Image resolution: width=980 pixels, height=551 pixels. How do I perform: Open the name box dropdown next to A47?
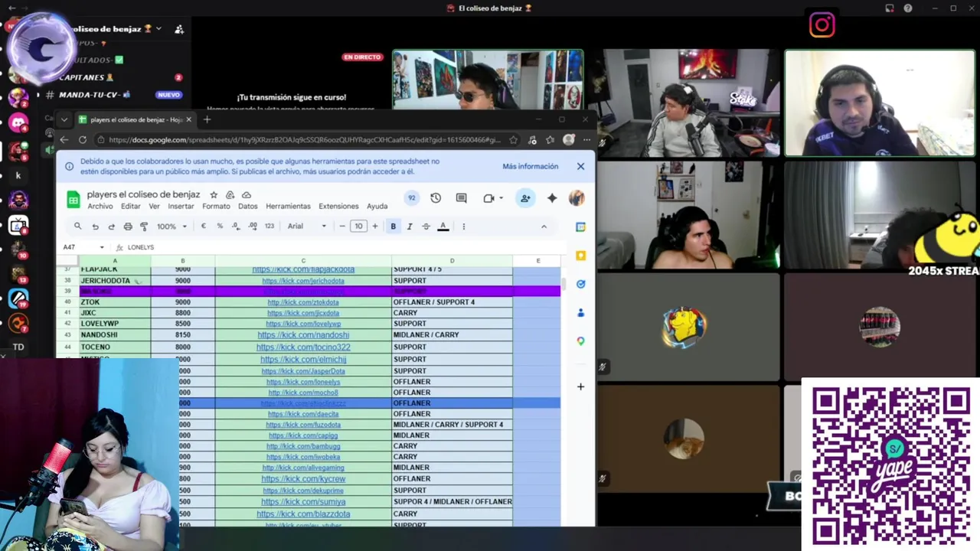click(x=101, y=247)
